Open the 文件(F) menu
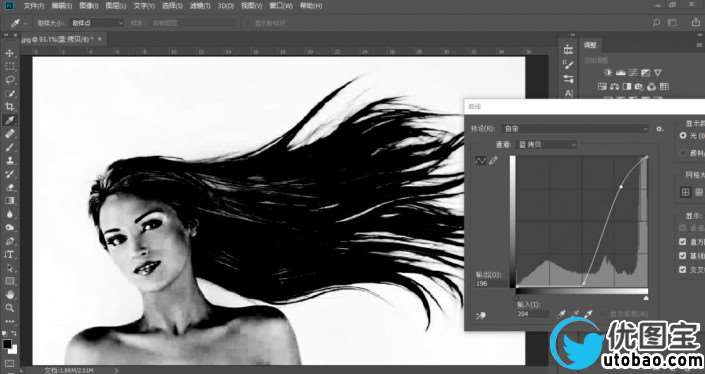The height and width of the screenshot is (374, 705). pos(34,6)
